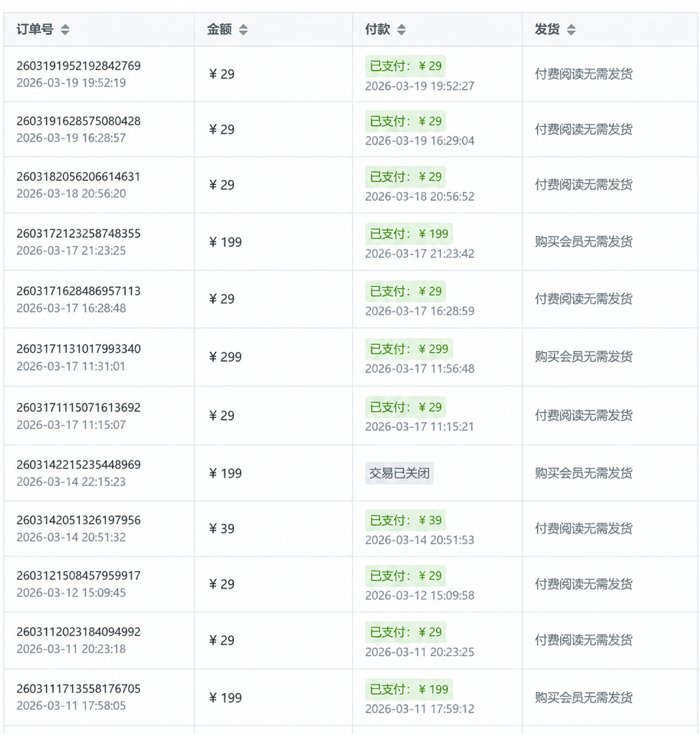Select order number 2603142051326197956

[x=78, y=520]
